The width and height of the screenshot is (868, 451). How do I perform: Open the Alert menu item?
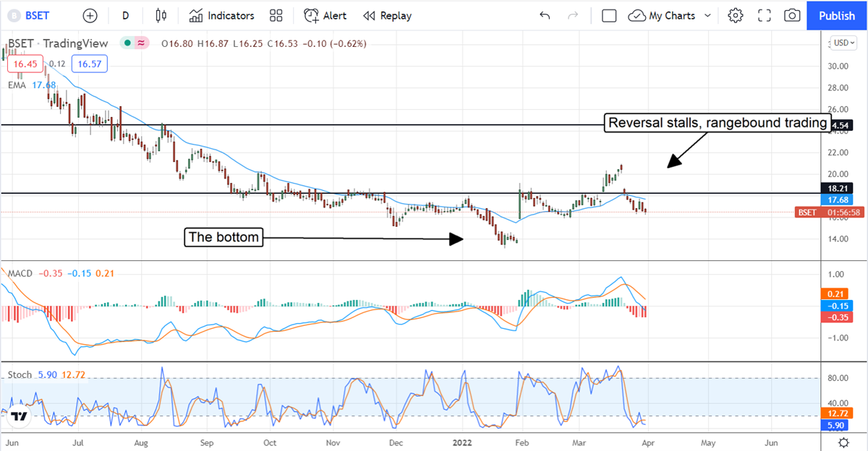coord(325,15)
